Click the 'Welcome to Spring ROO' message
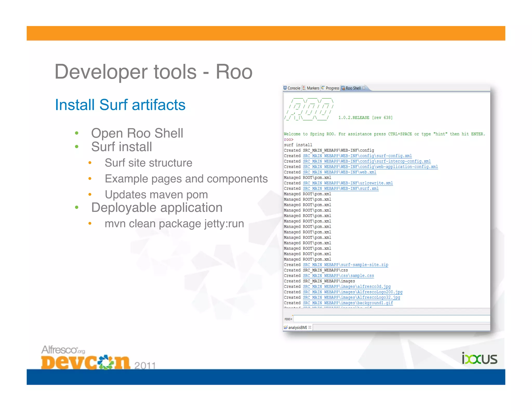Image resolution: width=532 pixels, height=411 pixels. (384, 134)
